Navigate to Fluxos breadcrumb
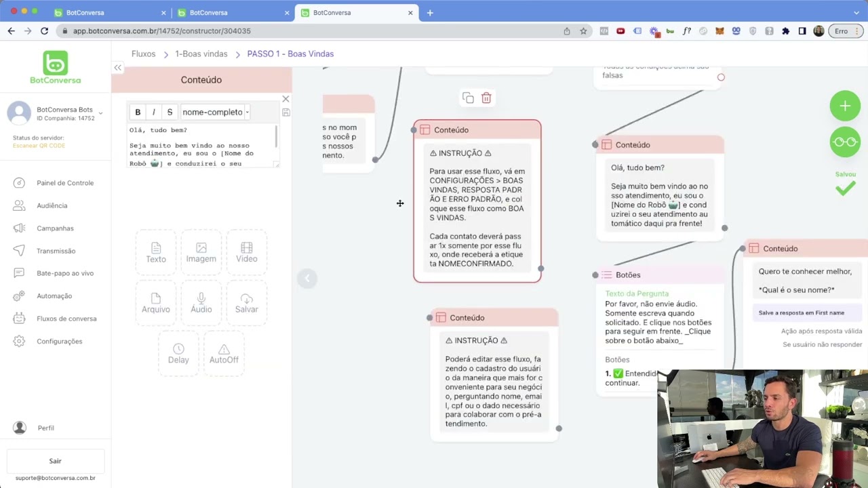 coord(144,54)
